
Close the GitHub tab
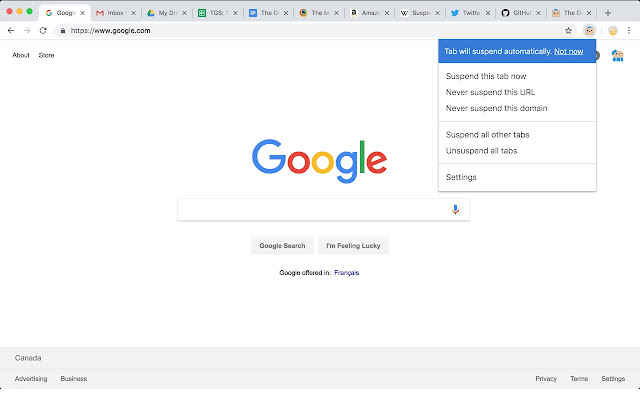[538, 13]
